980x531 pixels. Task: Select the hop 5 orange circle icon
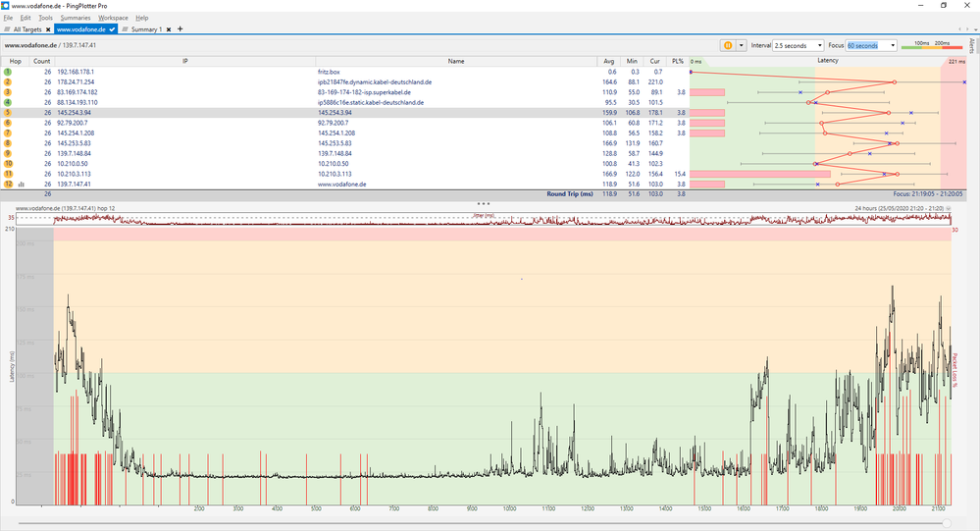point(7,113)
